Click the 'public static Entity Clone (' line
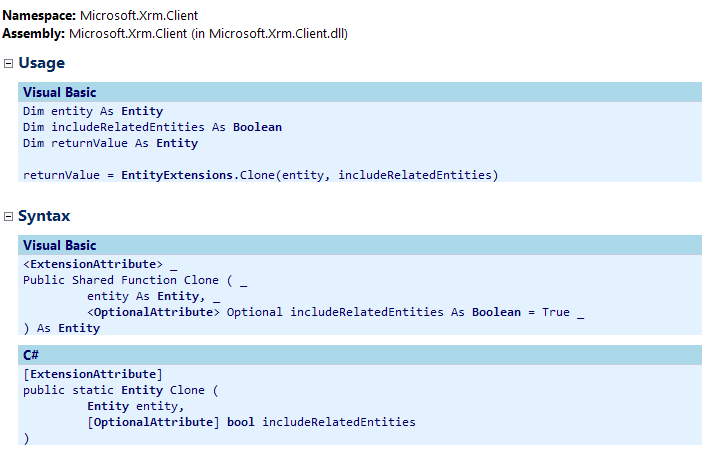The height and width of the screenshot is (453, 702). point(121,390)
